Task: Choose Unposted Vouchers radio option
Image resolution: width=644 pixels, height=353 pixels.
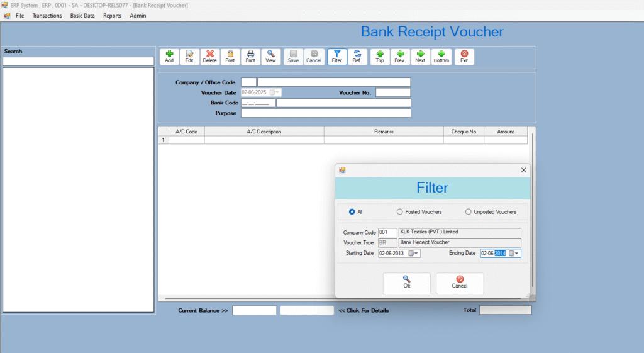Action: coord(468,212)
